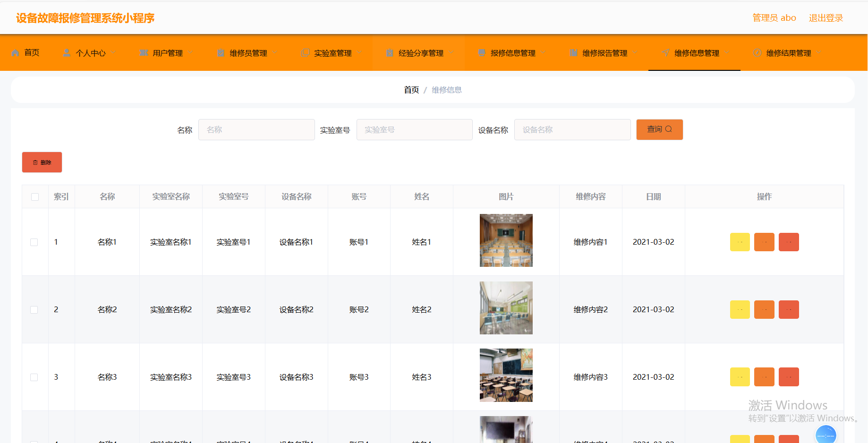Click the yellow action button in row 名称1
Viewport: 868px width, 443px height.
tap(740, 242)
